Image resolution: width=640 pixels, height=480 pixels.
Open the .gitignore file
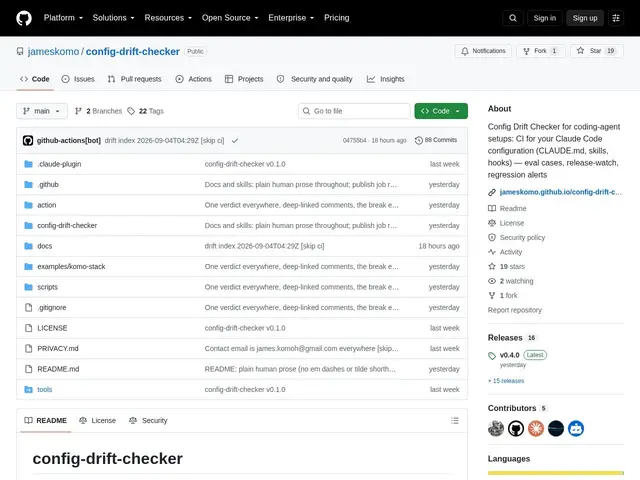coord(51,307)
